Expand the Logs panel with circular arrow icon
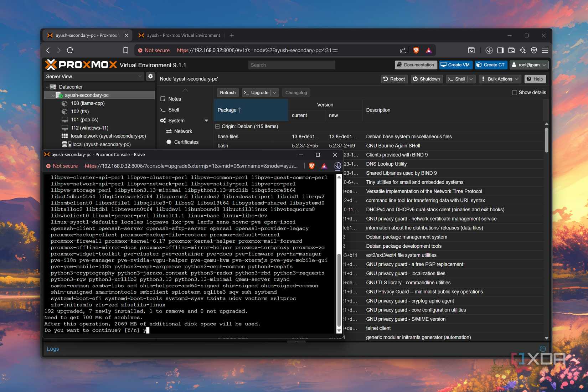 coord(543,349)
